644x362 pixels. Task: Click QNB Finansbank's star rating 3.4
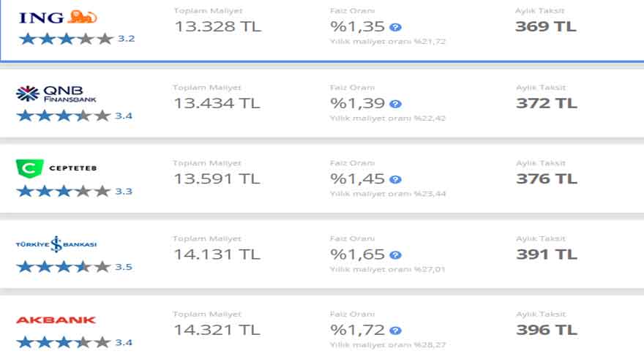pyautogui.click(x=75, y=116)
